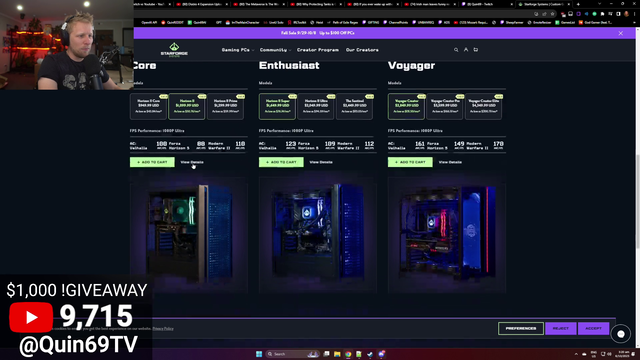Open cookie Preferences
This screenshot has height=360, width=640.
tap(521, 328)
